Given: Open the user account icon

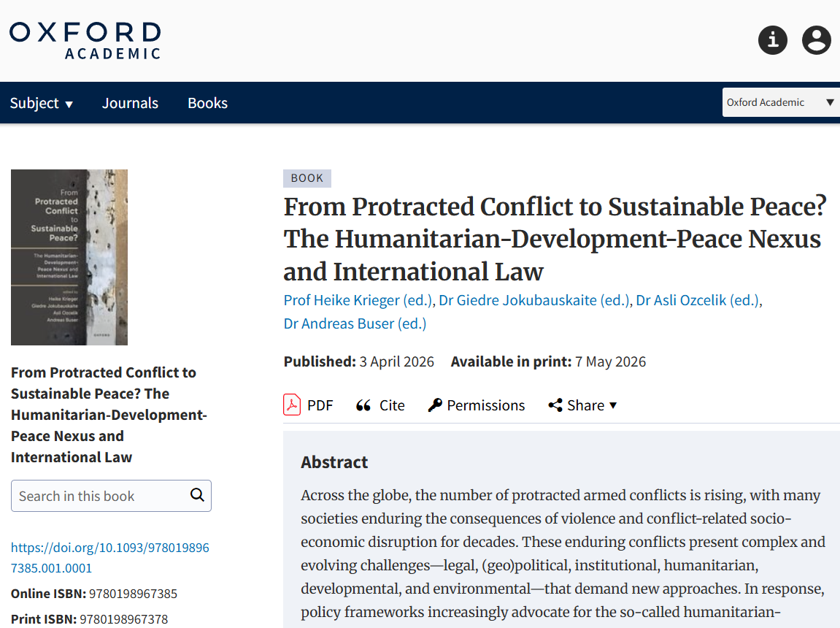Looking at the screenshot, I should (x=817, y=39).
